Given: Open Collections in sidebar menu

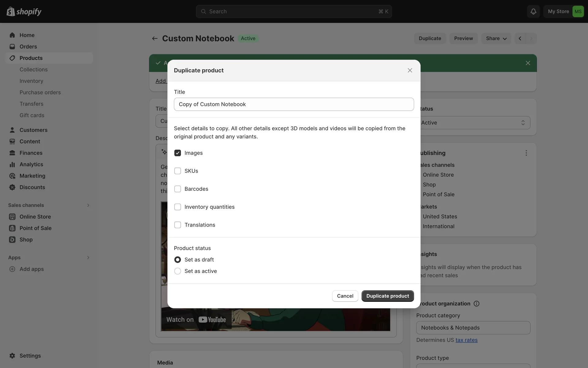Looking at the screenshot, I should tap(33, 70).
